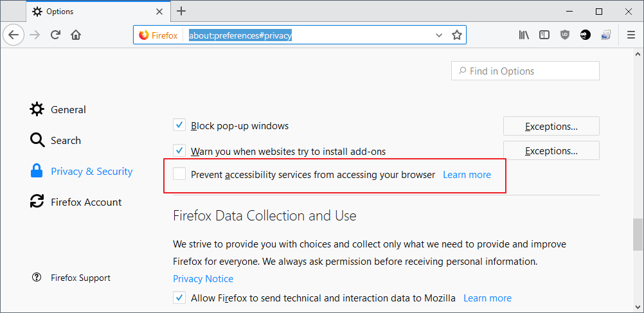Screen dimensions: 644x313
Task: Click the Firefox identity icon in address bar
Action: pos(144,35)
